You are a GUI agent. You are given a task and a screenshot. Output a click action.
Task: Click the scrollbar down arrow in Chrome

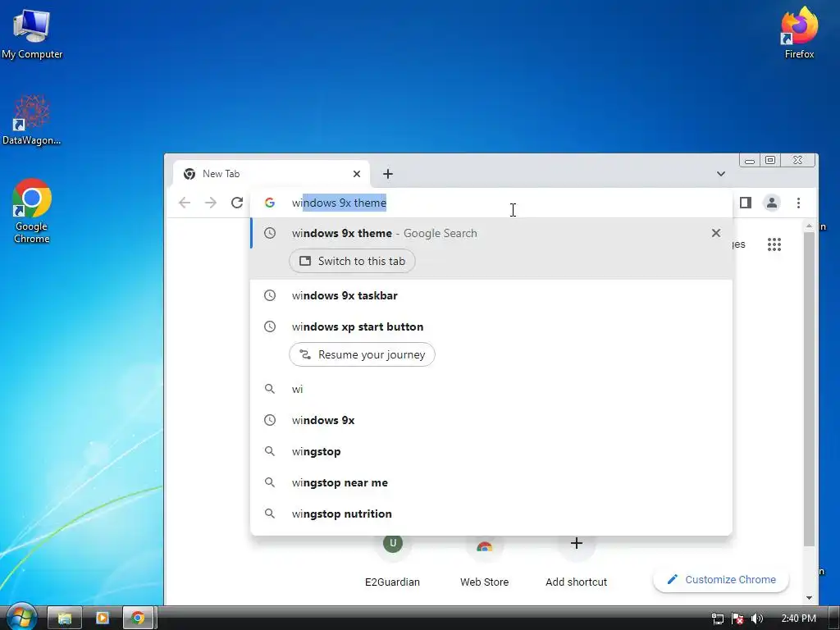pyautogui.click(x=809, y=598)
